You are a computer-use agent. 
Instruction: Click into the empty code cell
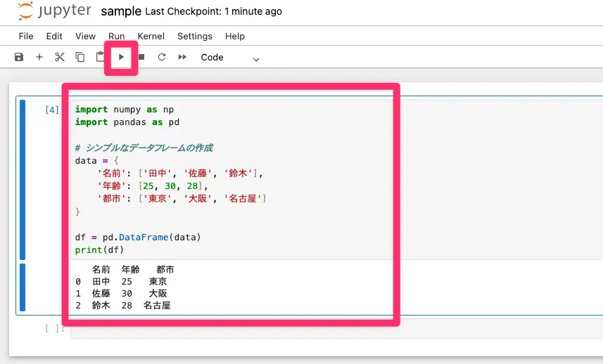(x=331, y=329)
